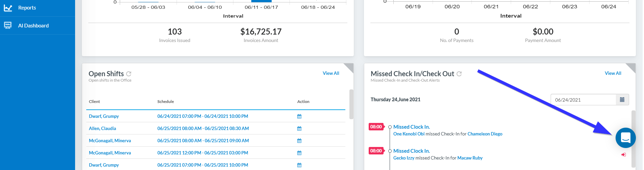Click calendar action for McGonagall 12:00 PM shift
Screen dimensions: 644x170
point(299,153)
